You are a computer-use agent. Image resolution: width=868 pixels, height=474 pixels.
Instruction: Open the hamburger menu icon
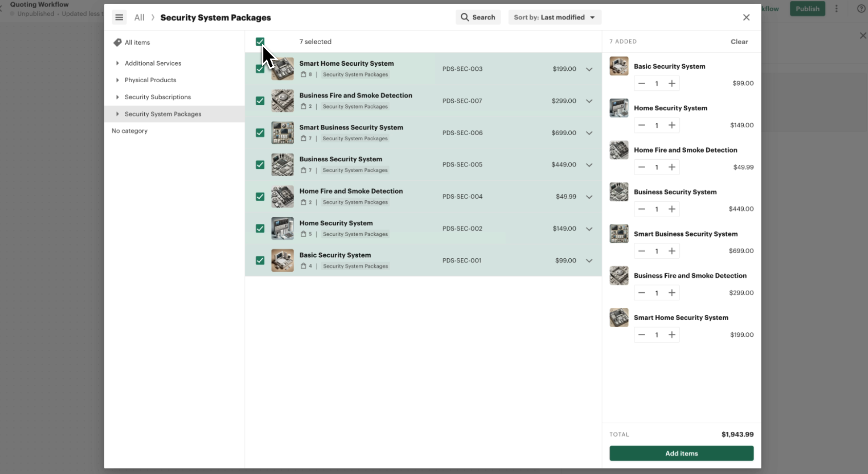point(119,17)
